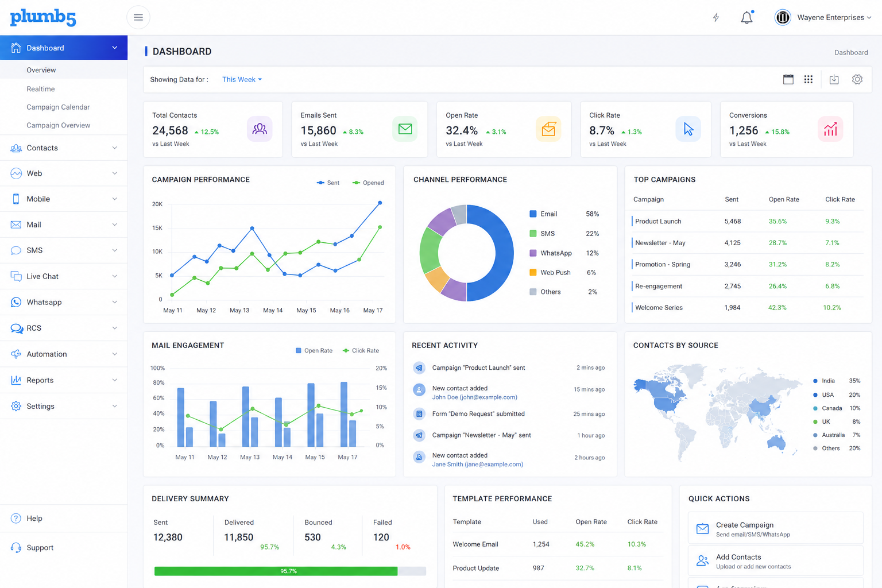Open Campaign Overview in the sidebar

coord(58,125)
